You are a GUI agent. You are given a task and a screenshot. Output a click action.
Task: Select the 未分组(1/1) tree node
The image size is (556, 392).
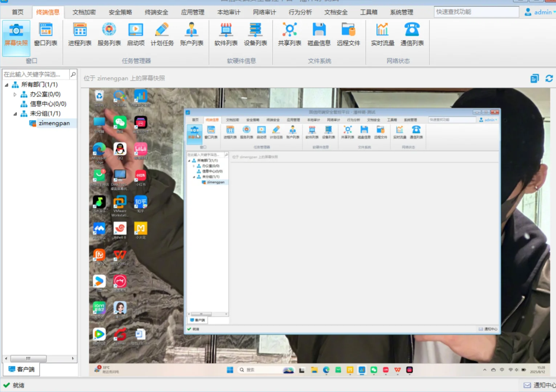tap(45, 114)
